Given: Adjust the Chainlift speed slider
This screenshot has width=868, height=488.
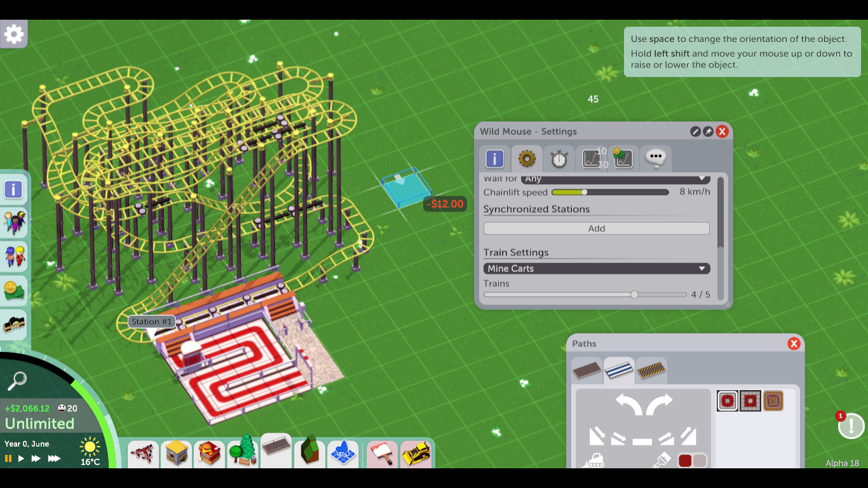Looking at the screenshot, I should click(585, 193).
